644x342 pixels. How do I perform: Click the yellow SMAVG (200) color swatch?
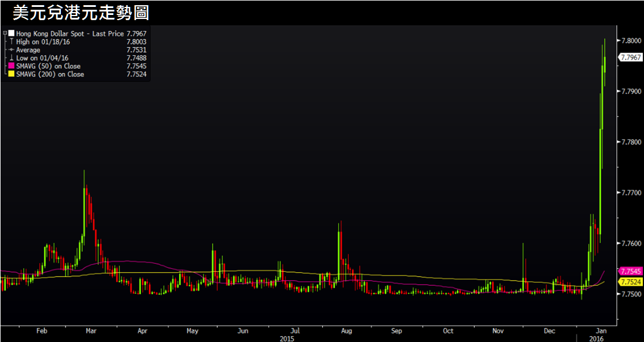(11, 74)
